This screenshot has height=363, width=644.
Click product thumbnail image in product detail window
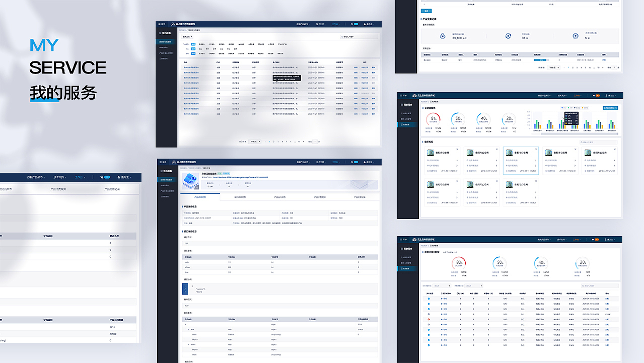[190, 181]
